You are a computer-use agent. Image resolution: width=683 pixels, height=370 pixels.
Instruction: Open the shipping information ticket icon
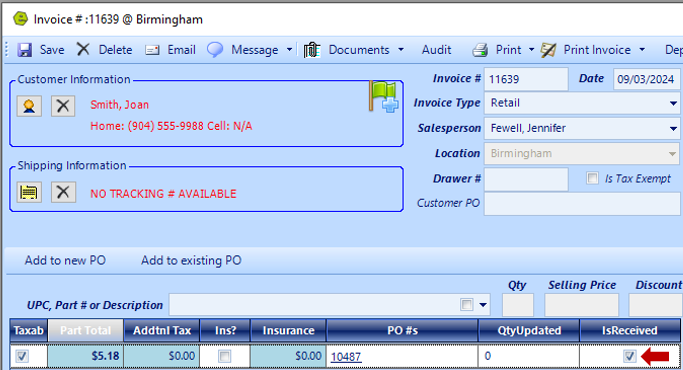29,192
